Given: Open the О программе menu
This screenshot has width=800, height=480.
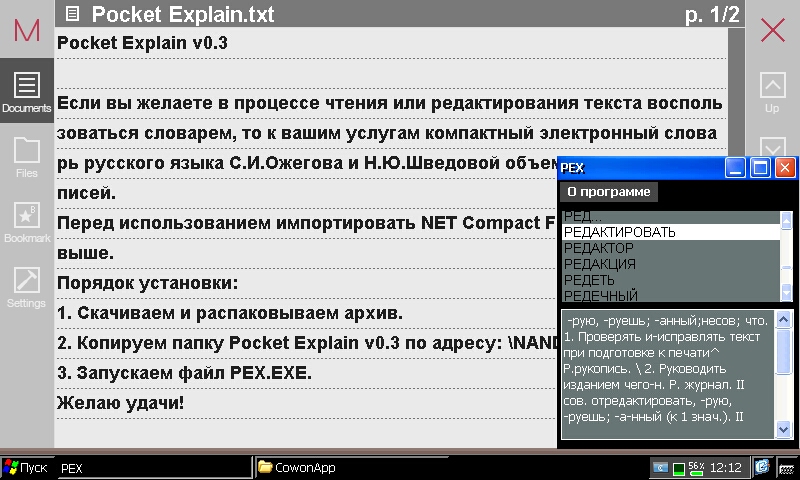Looking at the screenshot, I should click(x=609, y=192).
